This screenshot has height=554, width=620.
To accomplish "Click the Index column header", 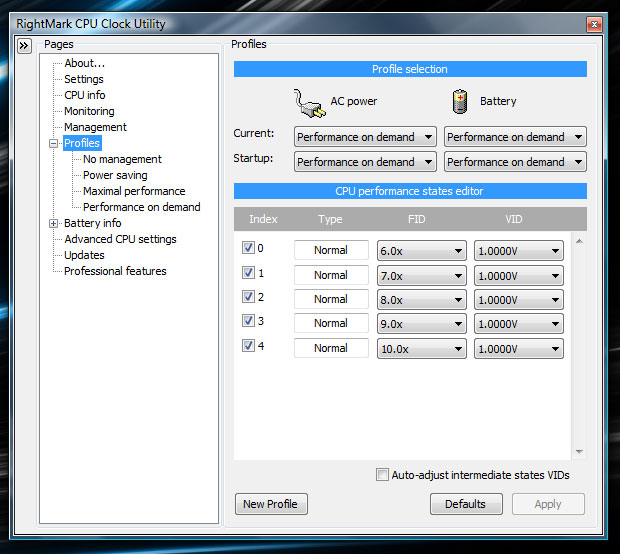I will (x=263, y=219).
